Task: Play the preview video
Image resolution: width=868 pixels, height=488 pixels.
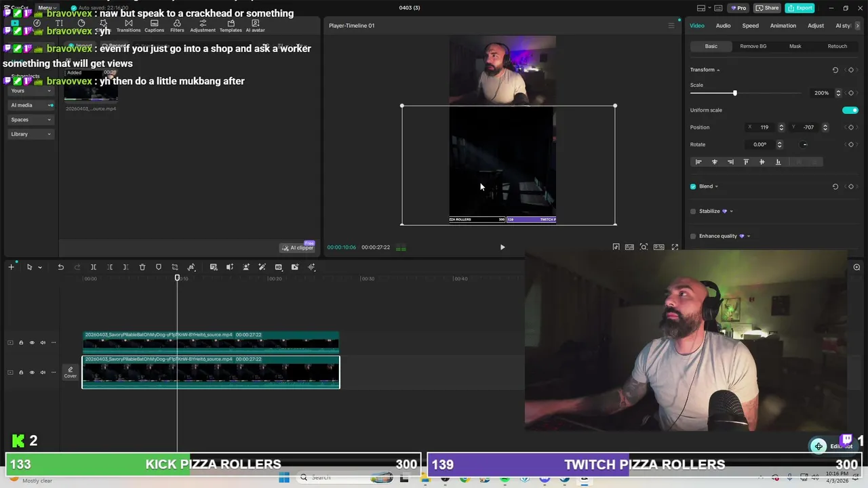Action: click(502, 247)
